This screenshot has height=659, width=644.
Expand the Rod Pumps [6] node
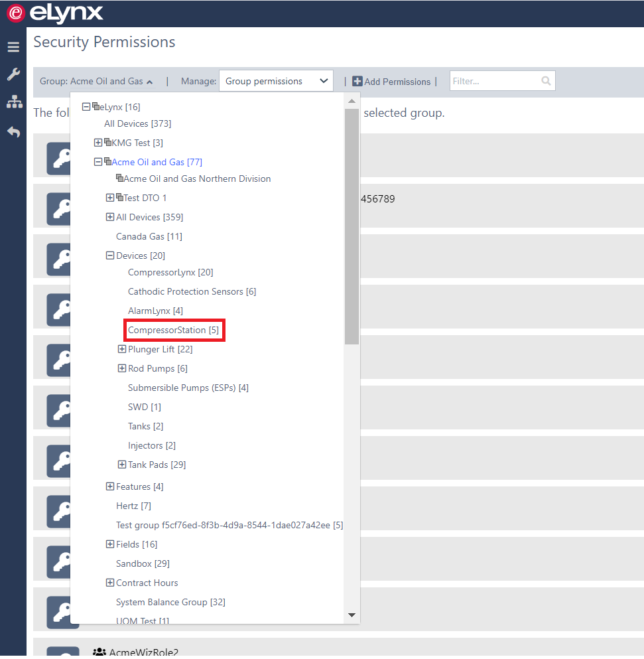click(x=122, y=368)
